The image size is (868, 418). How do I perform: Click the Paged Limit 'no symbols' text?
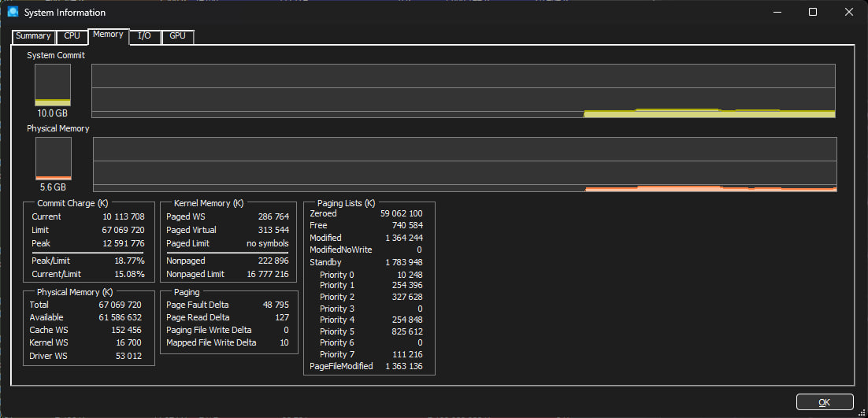(267, 244)
